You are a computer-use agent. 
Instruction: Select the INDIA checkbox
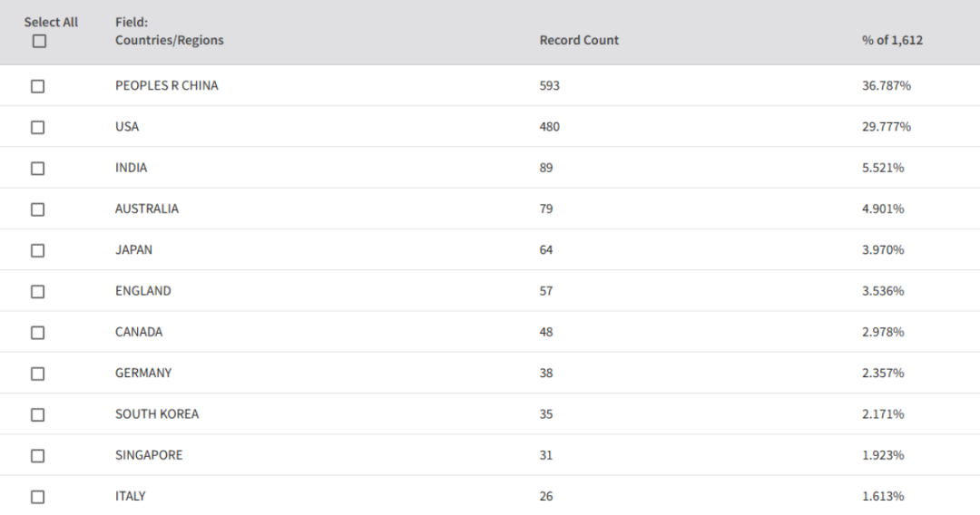pos(37,169)
